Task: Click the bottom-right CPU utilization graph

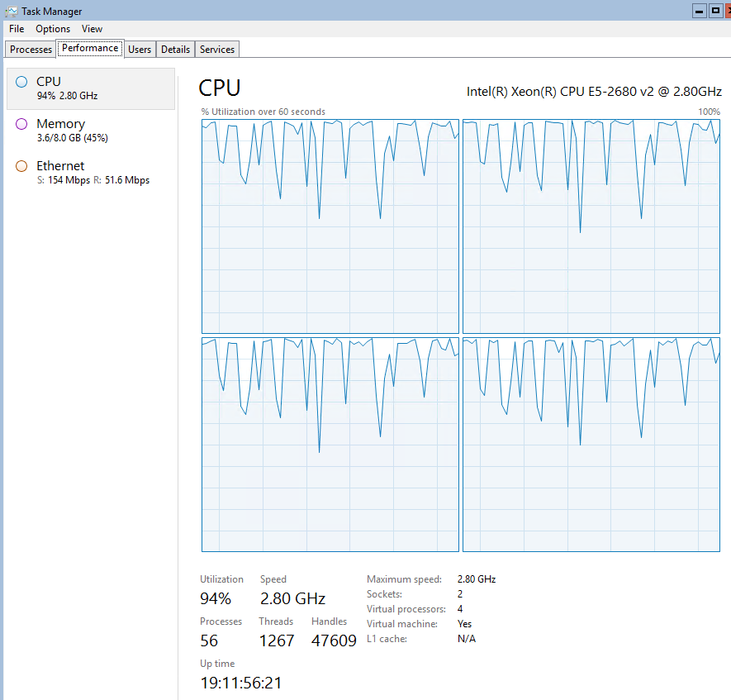Action: tap(591, 444)
